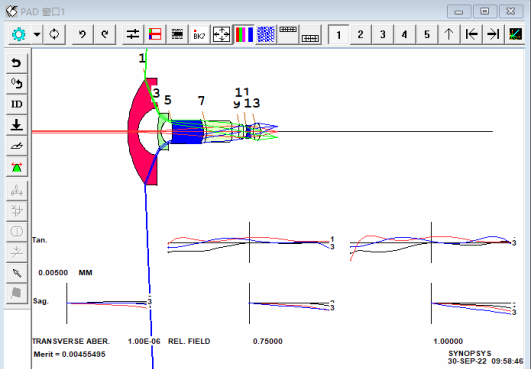Click surface number label 5 in lens drawing
The width and height of the screenshot is (531, 370).
(x=168, y=100)
